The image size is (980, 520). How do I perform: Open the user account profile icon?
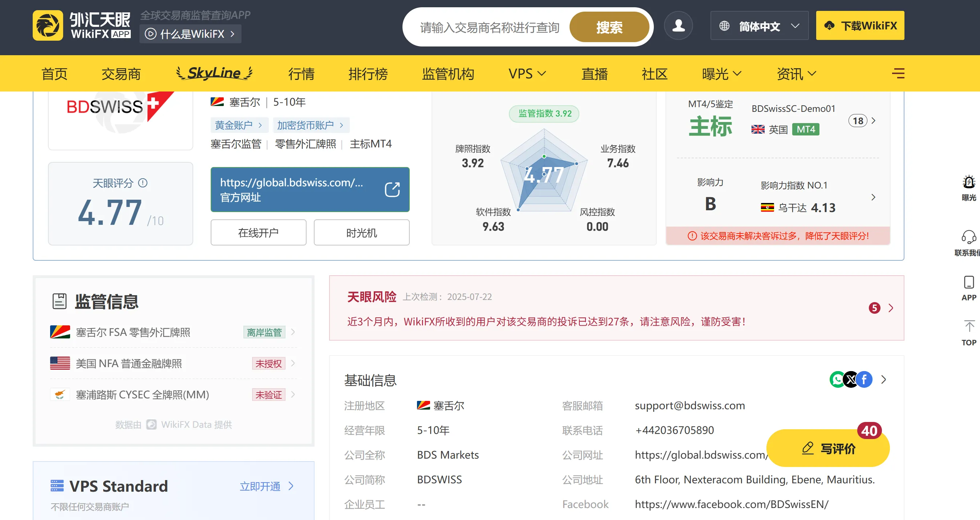678,26
